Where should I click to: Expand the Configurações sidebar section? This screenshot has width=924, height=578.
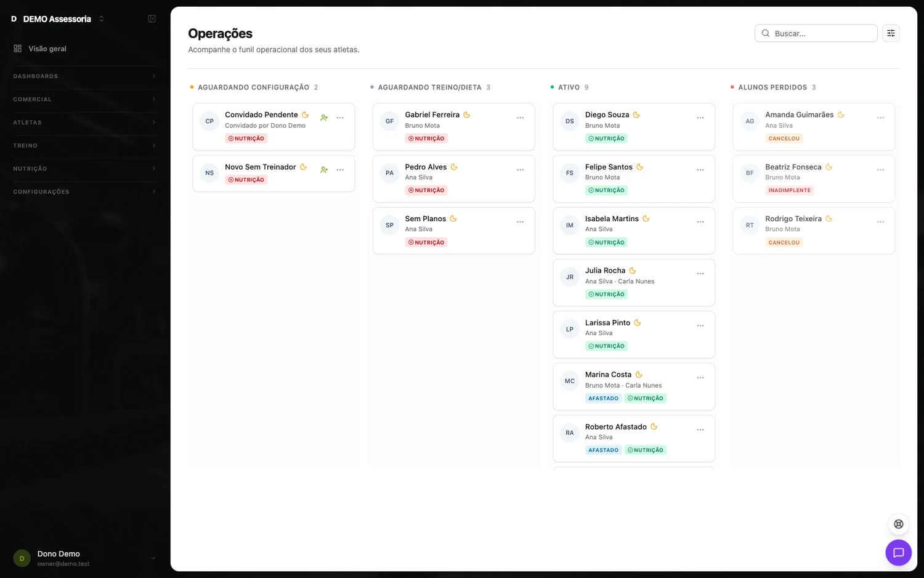tap(84, 192)
